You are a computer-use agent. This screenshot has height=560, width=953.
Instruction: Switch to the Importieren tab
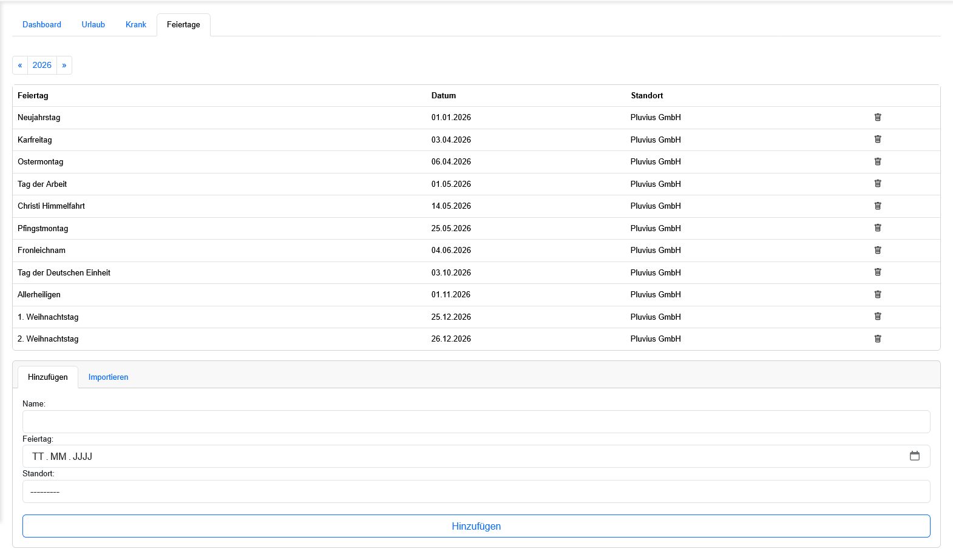(x=109, y=377)
